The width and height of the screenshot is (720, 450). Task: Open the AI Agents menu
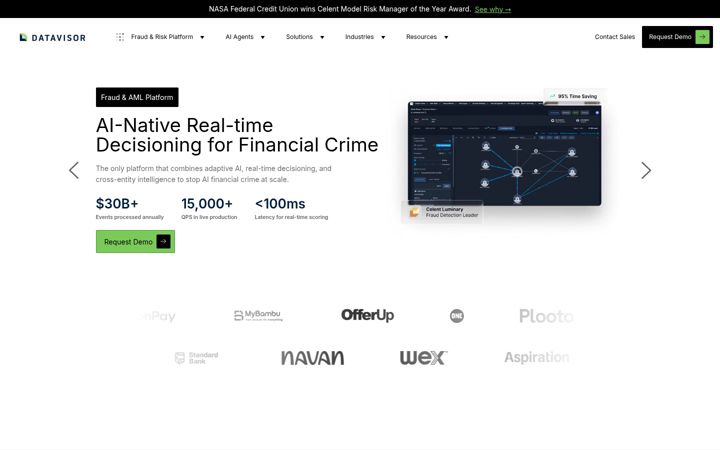tap(239, 37)
